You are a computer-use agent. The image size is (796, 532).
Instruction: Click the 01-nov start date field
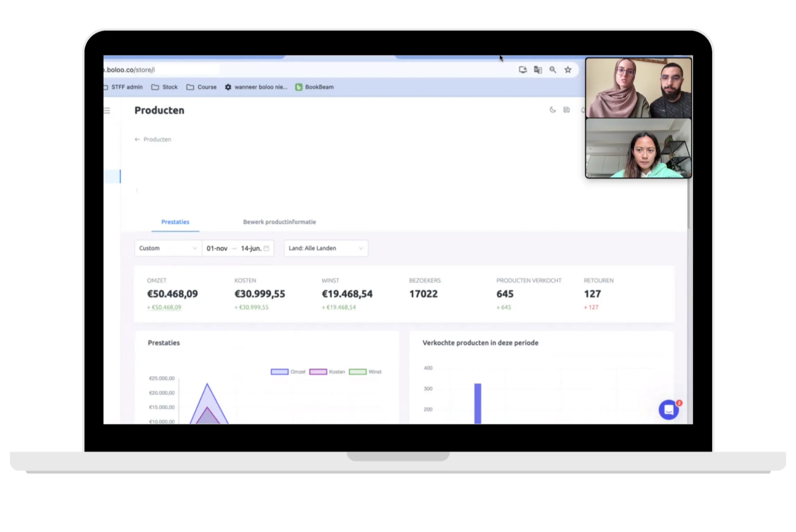coord(217,248)
